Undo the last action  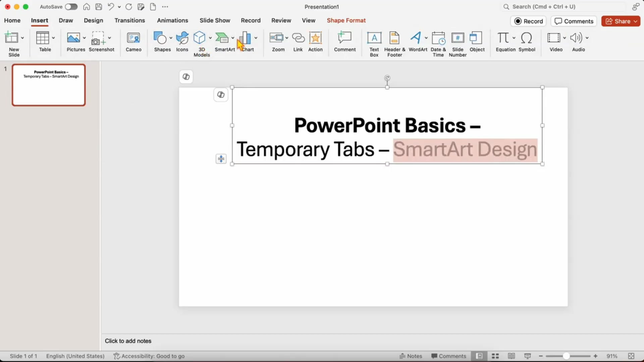(111, 7)
